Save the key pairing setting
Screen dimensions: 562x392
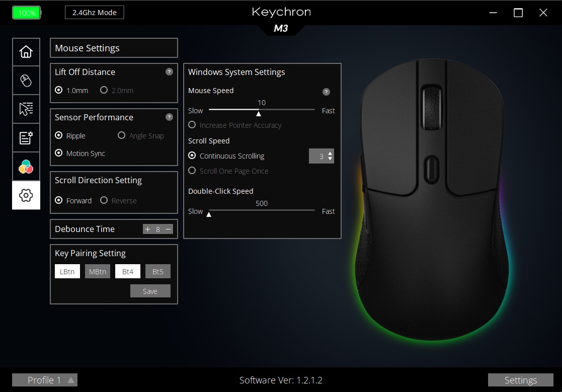150,291
